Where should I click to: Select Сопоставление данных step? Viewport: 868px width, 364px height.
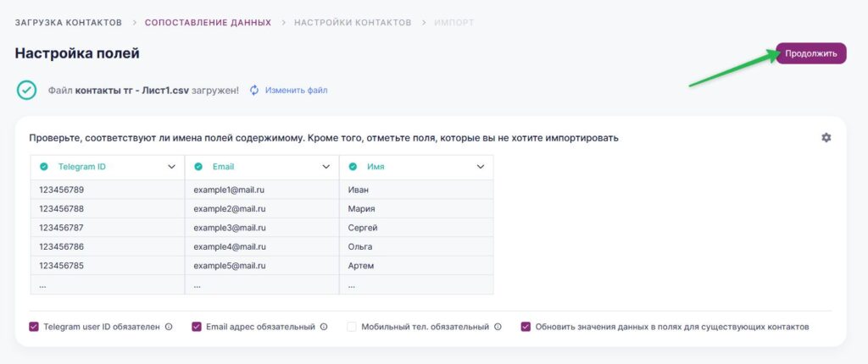[209, 23]
